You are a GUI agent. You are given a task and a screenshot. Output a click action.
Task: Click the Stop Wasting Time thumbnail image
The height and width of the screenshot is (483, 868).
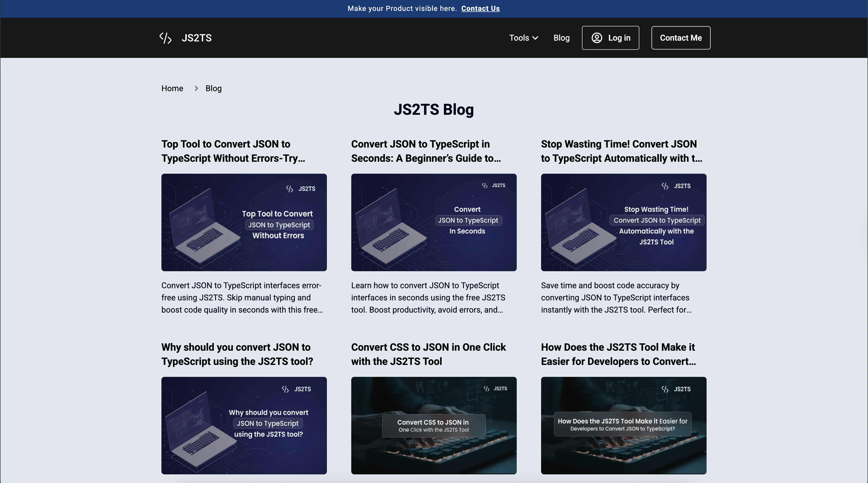point(624,222)
